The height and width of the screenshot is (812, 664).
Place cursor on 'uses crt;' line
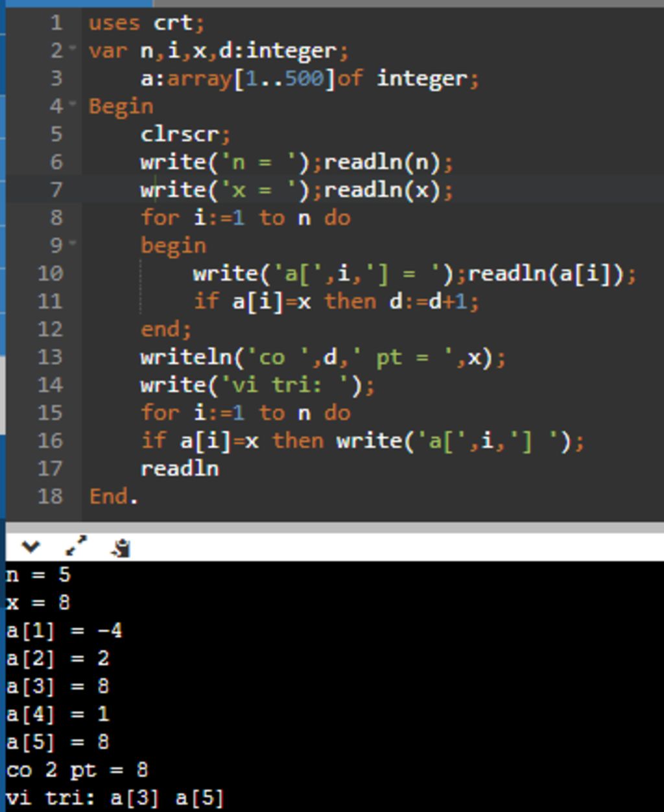[147, 23]
